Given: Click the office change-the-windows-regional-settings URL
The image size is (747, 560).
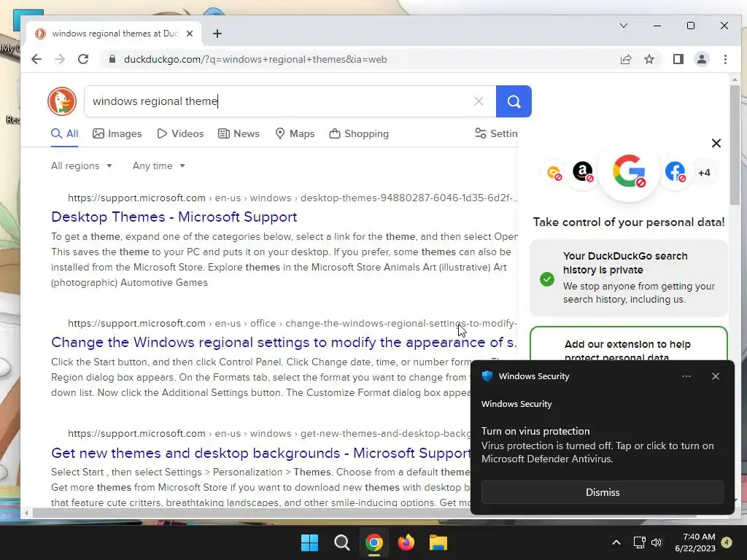Looking at the screenshot, I should pos(293,323).
